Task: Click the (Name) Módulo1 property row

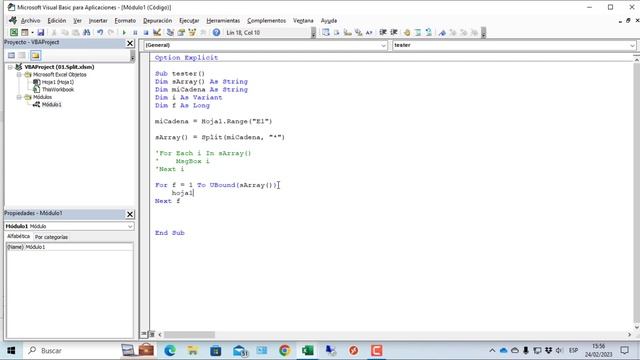Action: point(69,247)
